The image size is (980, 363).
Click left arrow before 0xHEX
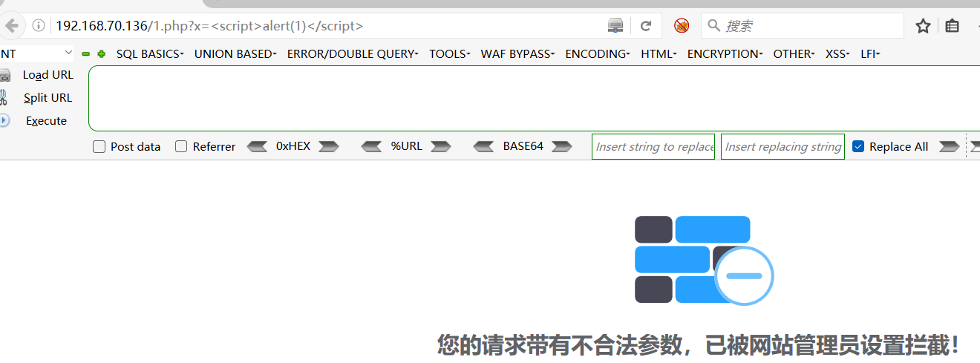(x=257, y=146)
